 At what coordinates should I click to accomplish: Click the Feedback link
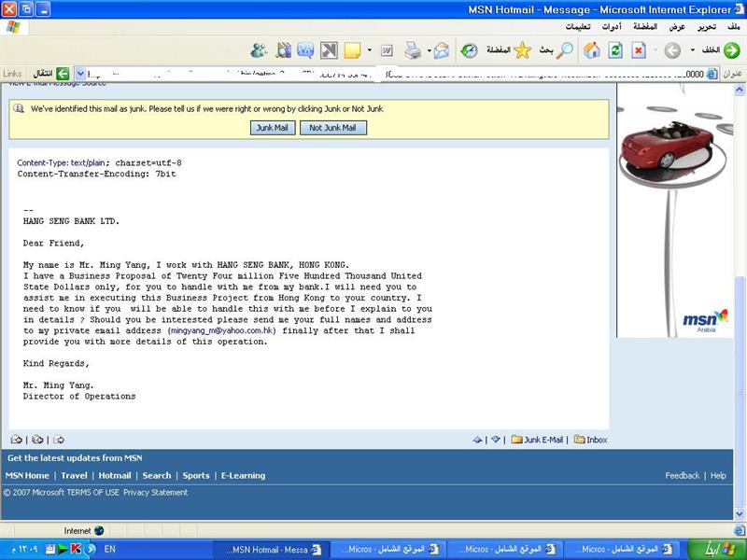tap(683, 475)
